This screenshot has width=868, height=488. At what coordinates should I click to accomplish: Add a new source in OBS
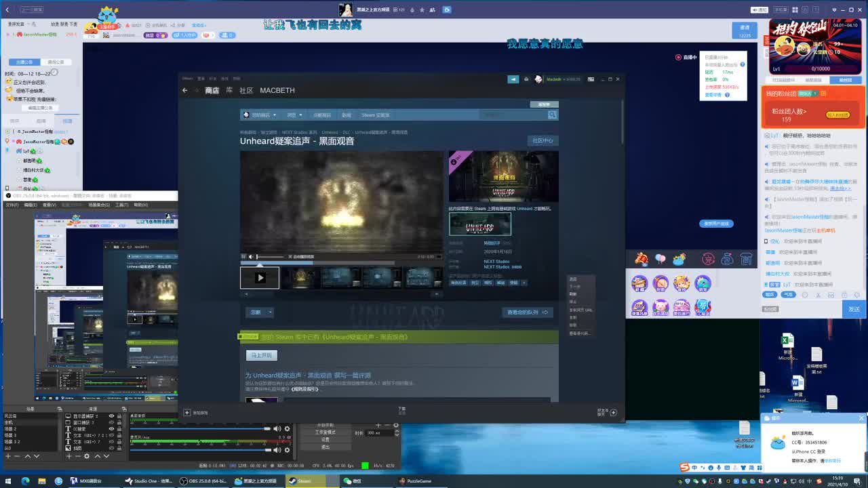tap(68, 456)
